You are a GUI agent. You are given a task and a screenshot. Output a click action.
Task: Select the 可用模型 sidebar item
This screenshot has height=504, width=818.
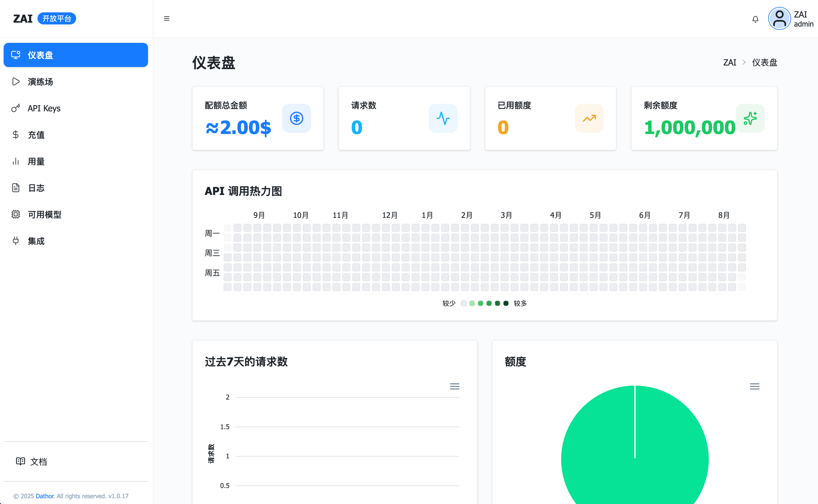(44, 214)
